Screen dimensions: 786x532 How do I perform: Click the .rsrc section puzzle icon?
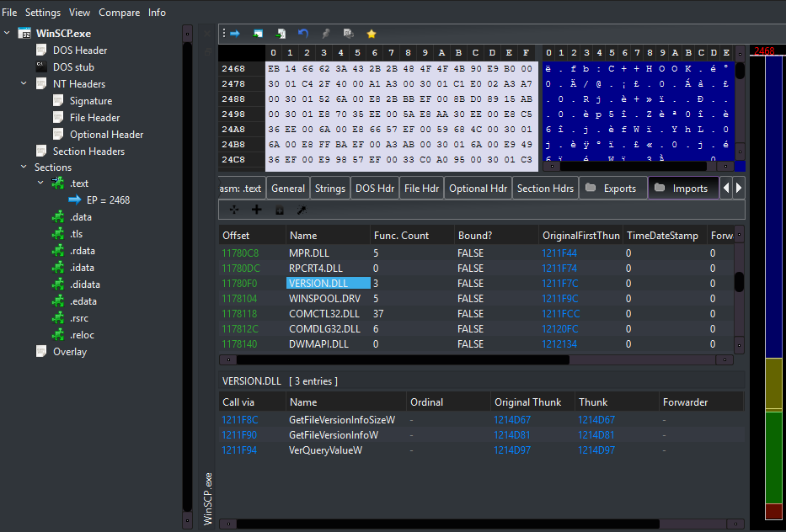click(58, 318)
